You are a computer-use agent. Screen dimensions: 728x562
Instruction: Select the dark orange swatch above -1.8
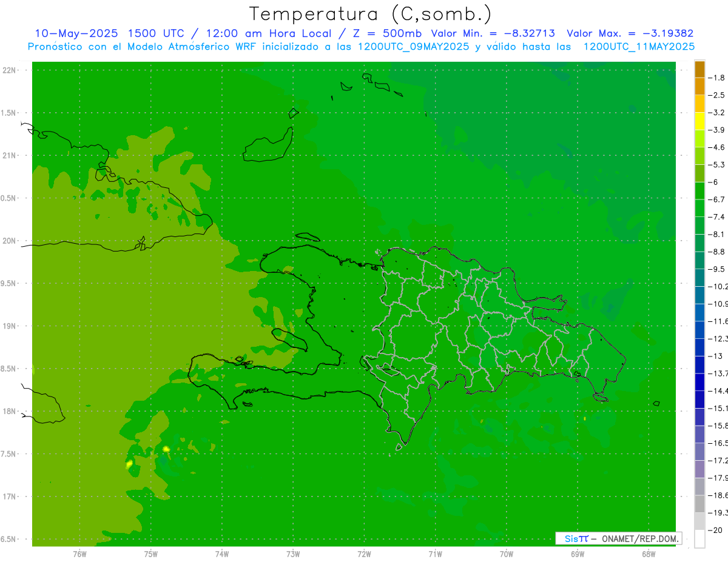pos(699,69)
